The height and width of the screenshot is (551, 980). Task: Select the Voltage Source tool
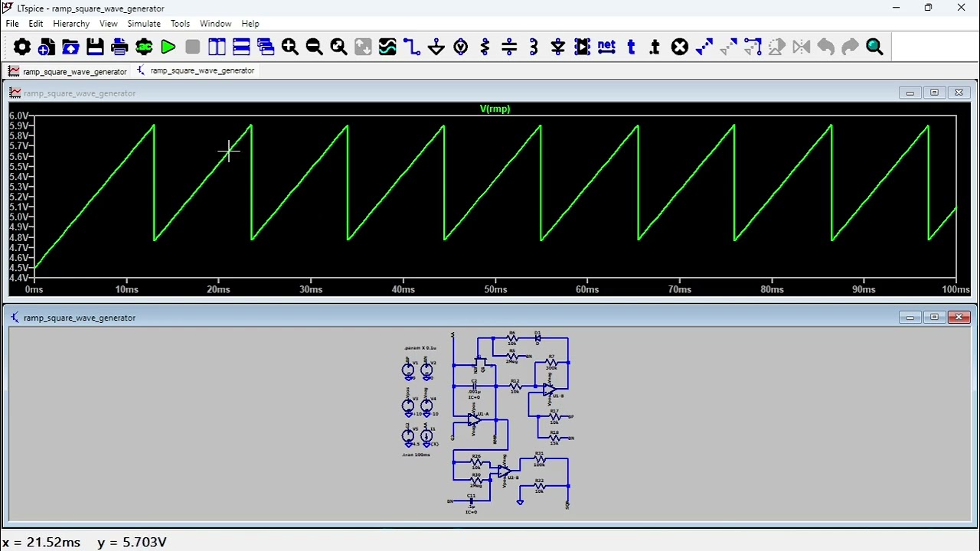click(x=461, y=47)
